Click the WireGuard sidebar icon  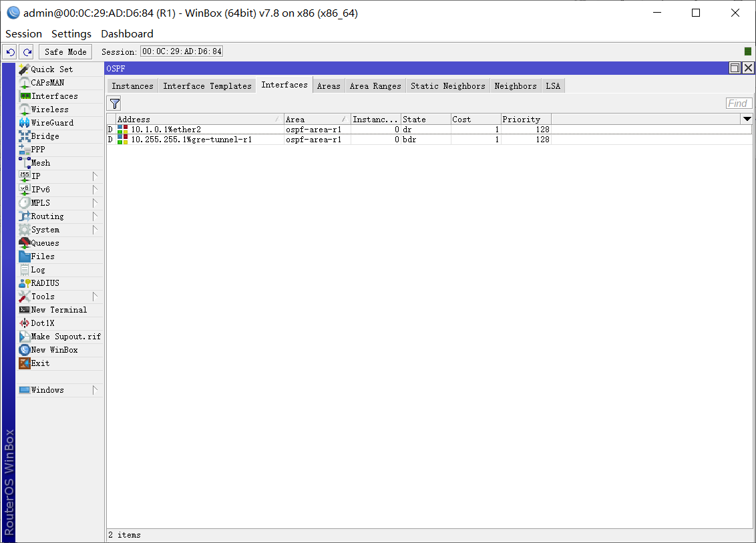[x=24, y=123]
